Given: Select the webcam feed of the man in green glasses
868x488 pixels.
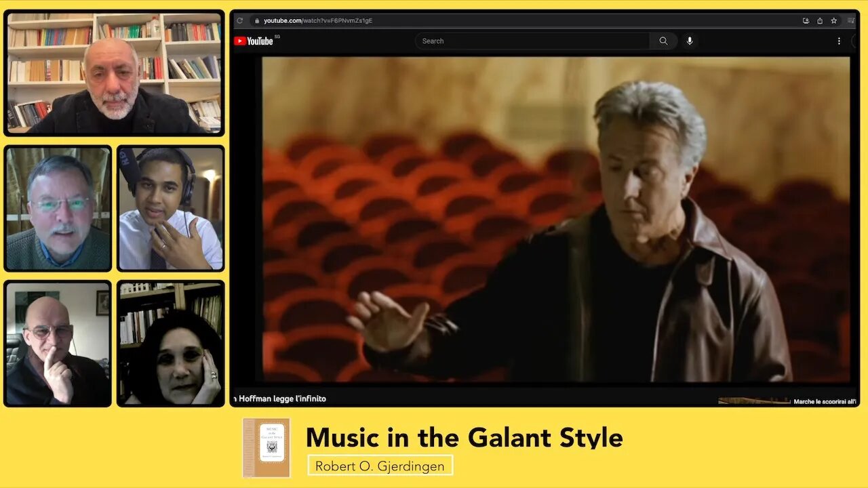Looking at the screenshot, I should (58, 208).
